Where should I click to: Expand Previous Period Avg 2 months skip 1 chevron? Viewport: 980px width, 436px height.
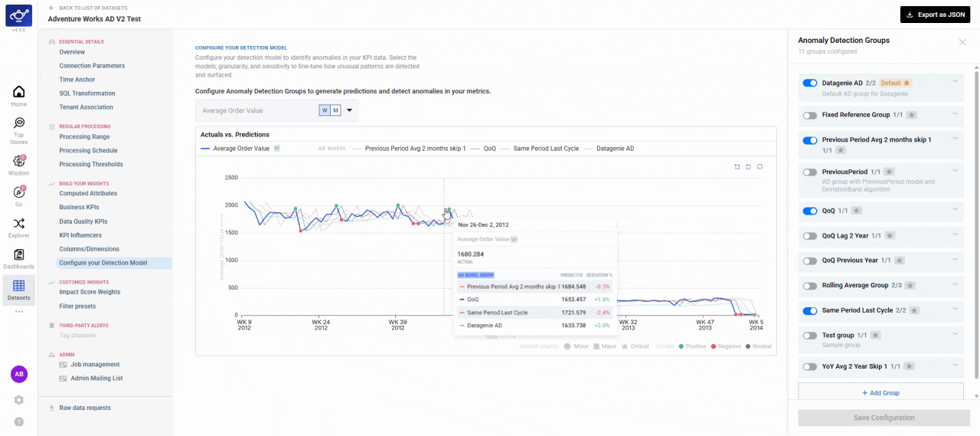tap(955, 139)
